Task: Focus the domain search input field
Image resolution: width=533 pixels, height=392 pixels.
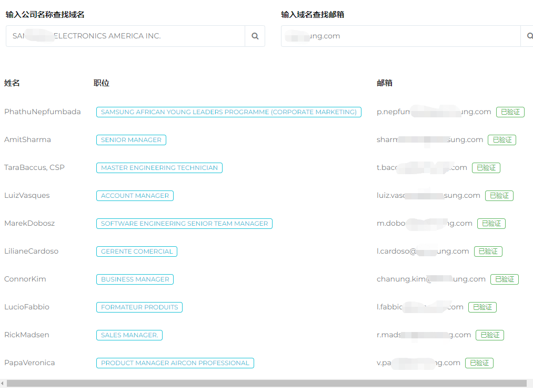Action: (x=400, y=36)
